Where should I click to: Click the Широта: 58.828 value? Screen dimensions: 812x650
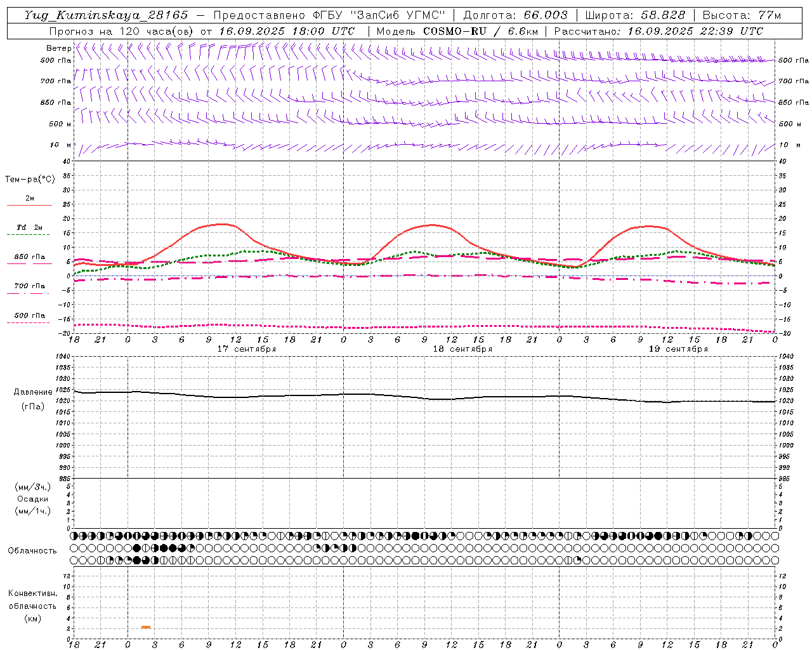[635, 15]
